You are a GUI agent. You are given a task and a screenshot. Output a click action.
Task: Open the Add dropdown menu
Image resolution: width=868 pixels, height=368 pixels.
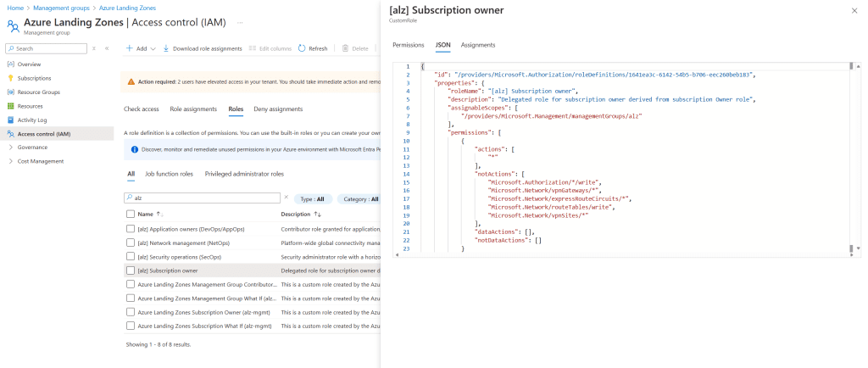point(141,48)
